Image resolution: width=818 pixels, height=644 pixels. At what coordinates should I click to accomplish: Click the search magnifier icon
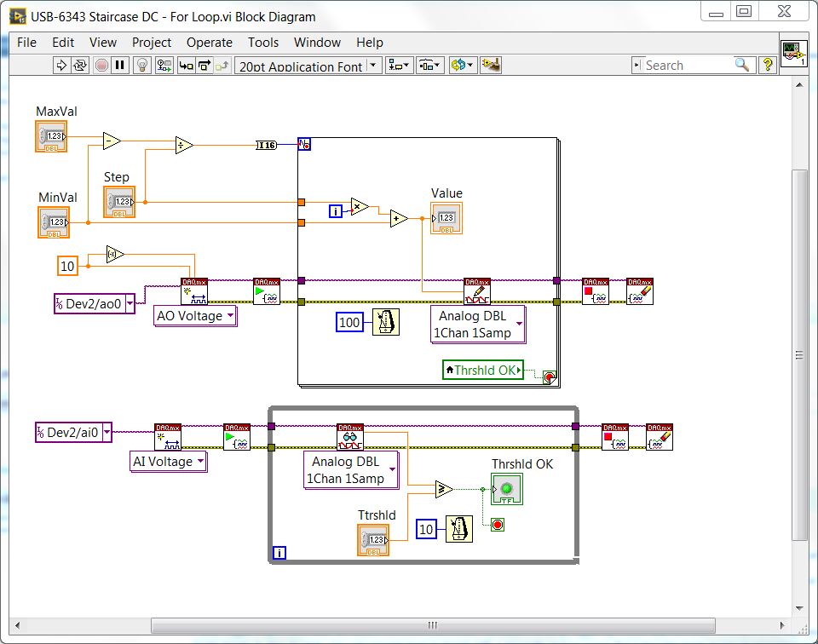742,65
